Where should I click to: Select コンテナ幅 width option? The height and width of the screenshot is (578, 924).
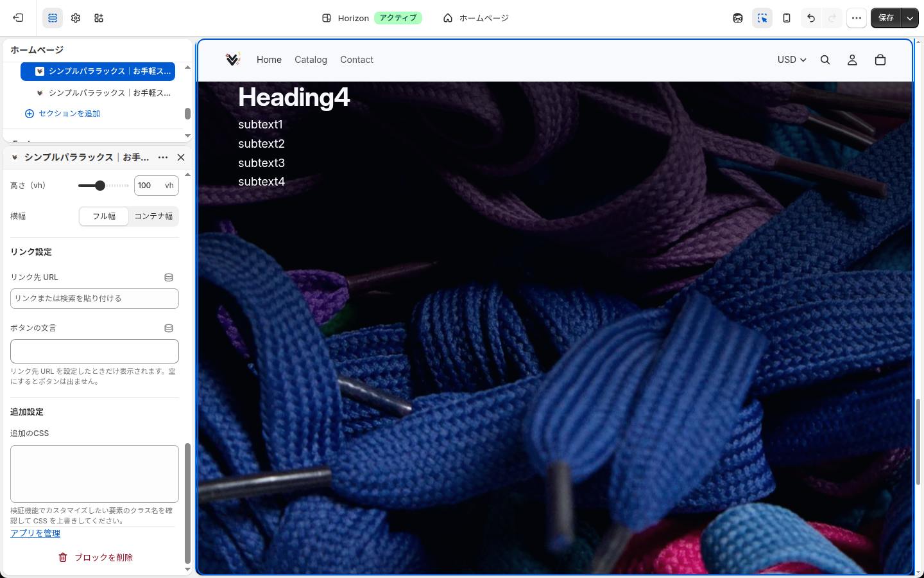click(153, 216)
